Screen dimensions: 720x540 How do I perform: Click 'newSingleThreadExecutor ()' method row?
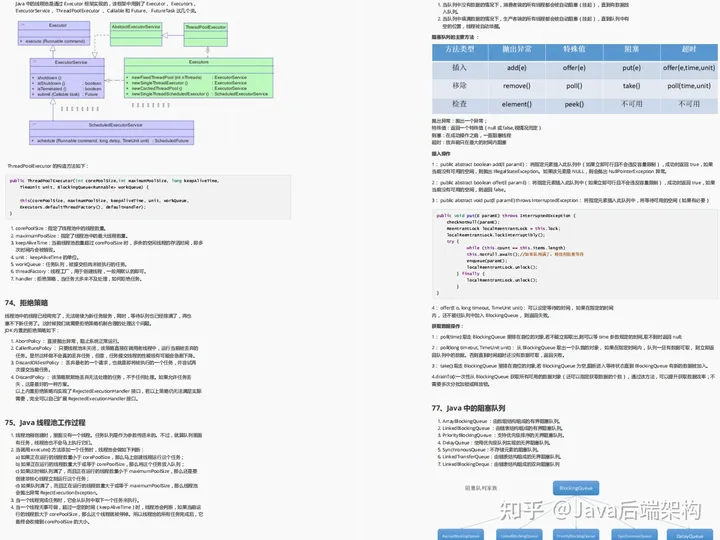tap(189, 83)
